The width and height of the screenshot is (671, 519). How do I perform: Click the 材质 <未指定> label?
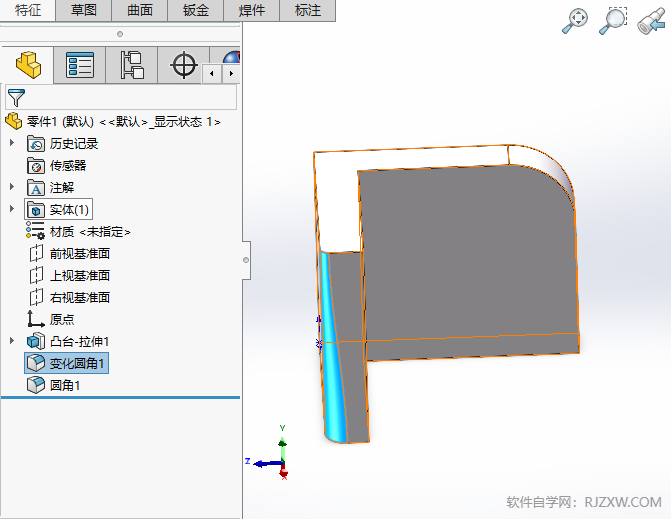point(90,231)
